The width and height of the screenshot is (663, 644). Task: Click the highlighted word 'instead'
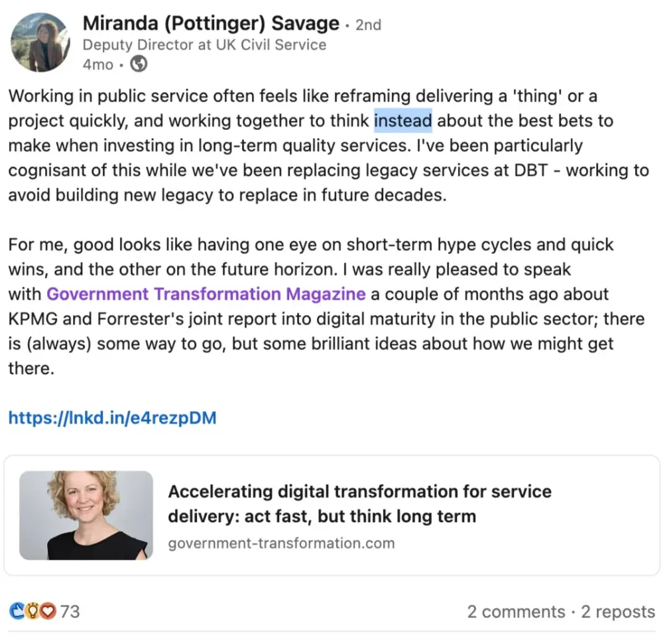click(x=402, y=121)
